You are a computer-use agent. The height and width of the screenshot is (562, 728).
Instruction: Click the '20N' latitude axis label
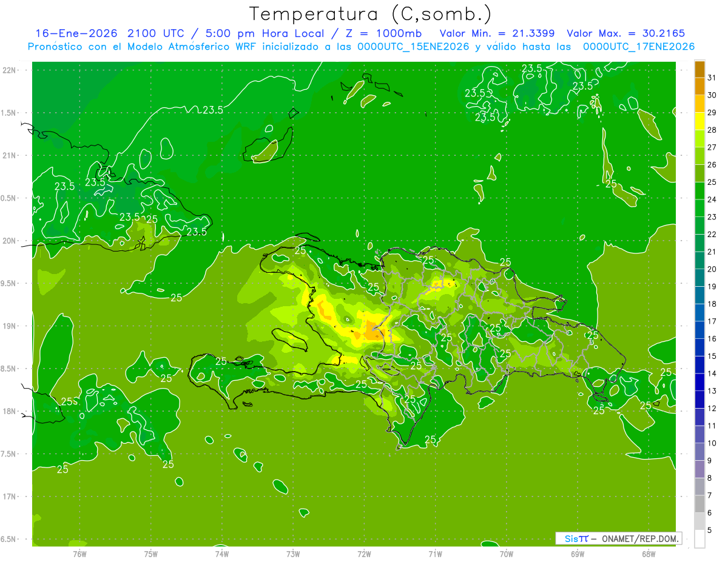click(10, 241)
